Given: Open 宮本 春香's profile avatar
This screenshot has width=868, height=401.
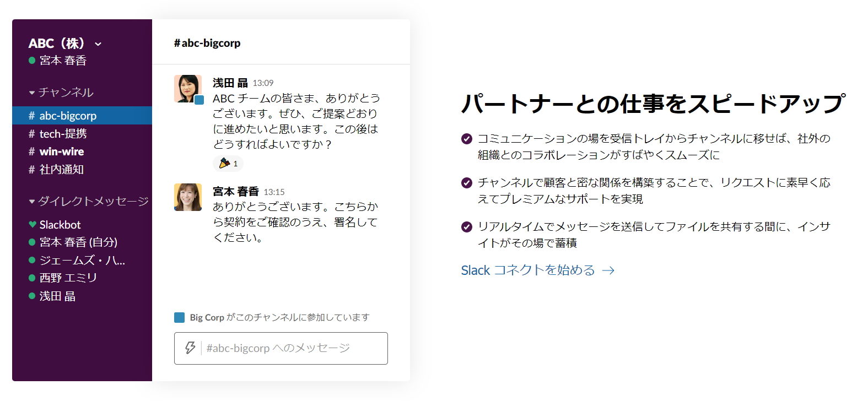Looking at the screenshot, I should tap(188, 197).
